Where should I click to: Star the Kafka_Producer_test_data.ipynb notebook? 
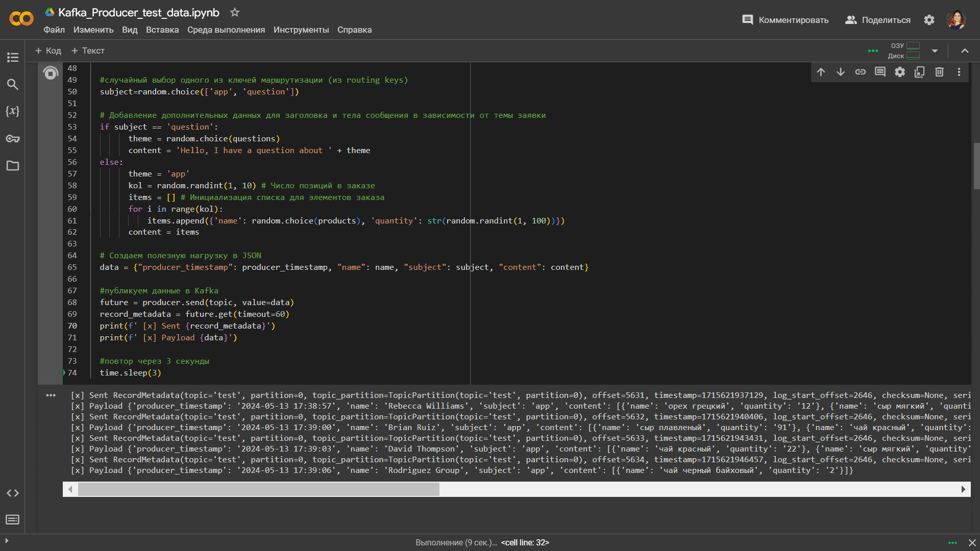pyautogui.click(x=234, y=12)
